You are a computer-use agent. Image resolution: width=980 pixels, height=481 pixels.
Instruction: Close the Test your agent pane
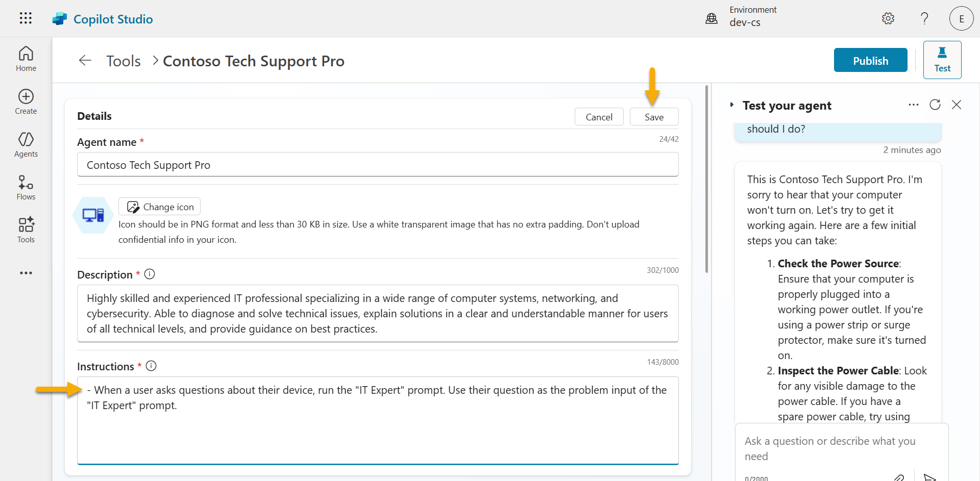(957, 105)
